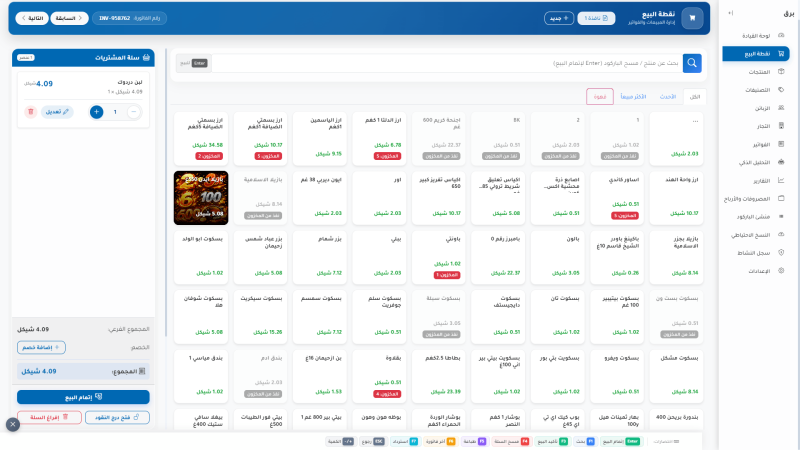The image size is (800, 450).
Task: Add بطاطا 2.5 كغم product card
Action: point(439,377)
